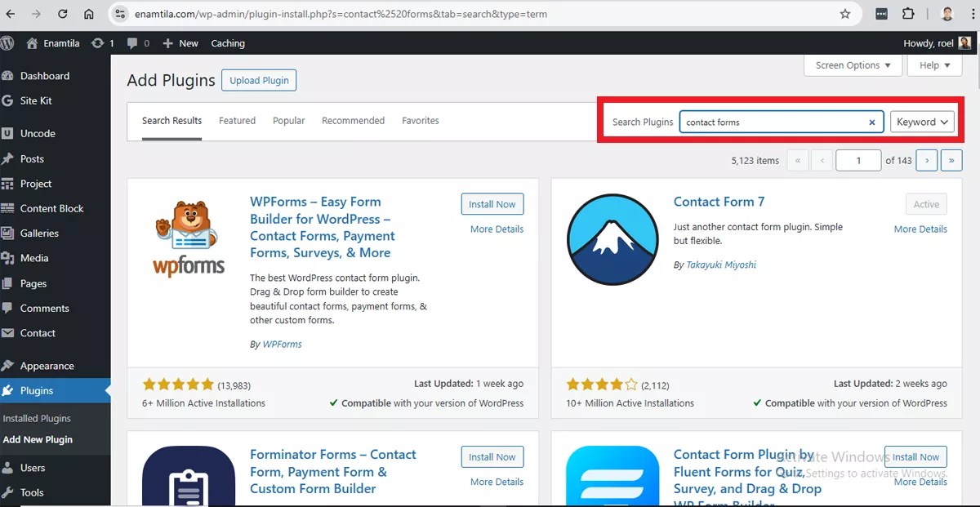The width and height of the screenshot is (980, 507).
Task: Expand the Screen Options panel
Action: point(853,65)
